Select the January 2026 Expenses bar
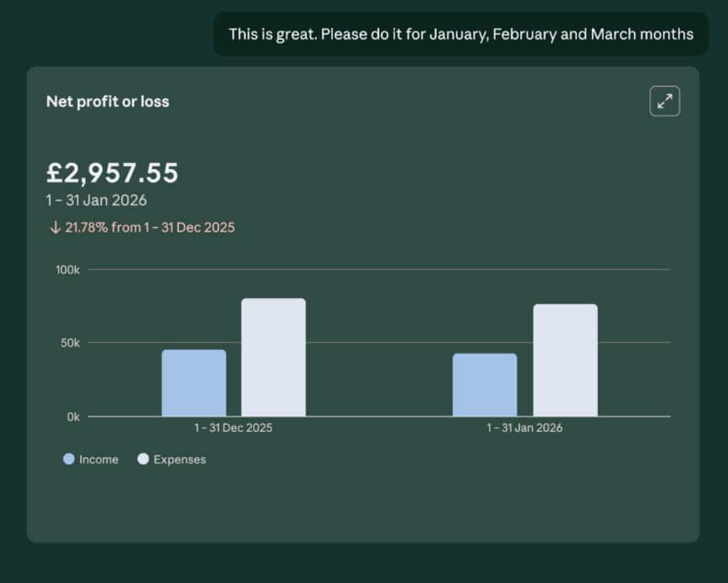Image resolution: width=728 pixels, height=583 pixels. pos(566,360)
